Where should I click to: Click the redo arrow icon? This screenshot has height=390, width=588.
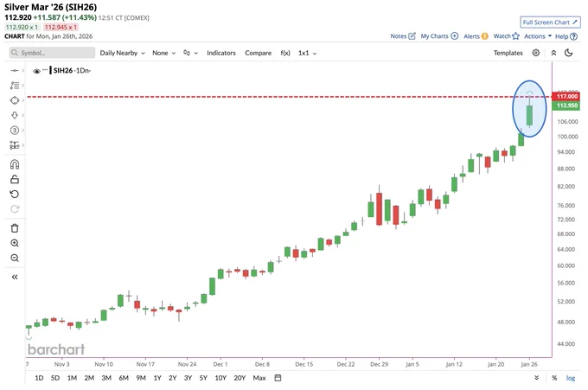click(14, 209)
